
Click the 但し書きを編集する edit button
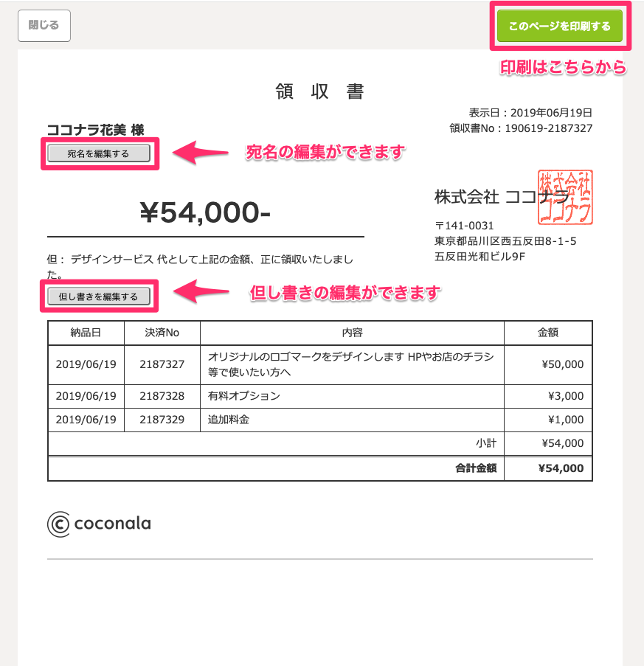(100, 296)
